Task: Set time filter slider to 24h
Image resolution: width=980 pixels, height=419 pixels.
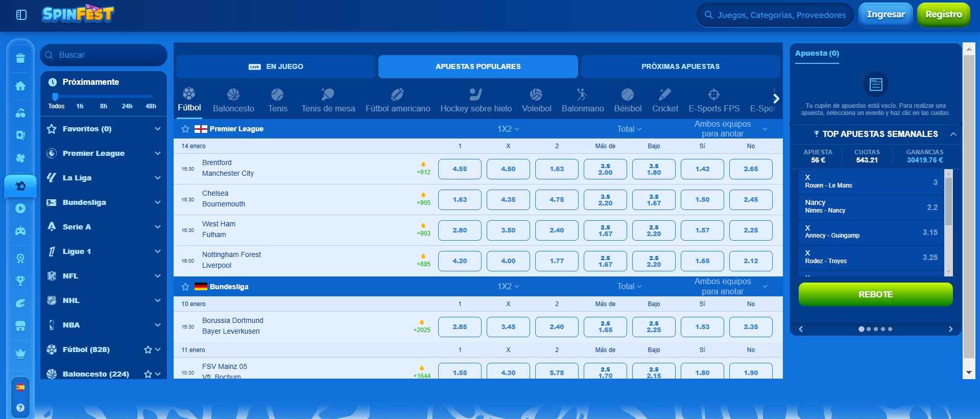Action: pos(127,106)
